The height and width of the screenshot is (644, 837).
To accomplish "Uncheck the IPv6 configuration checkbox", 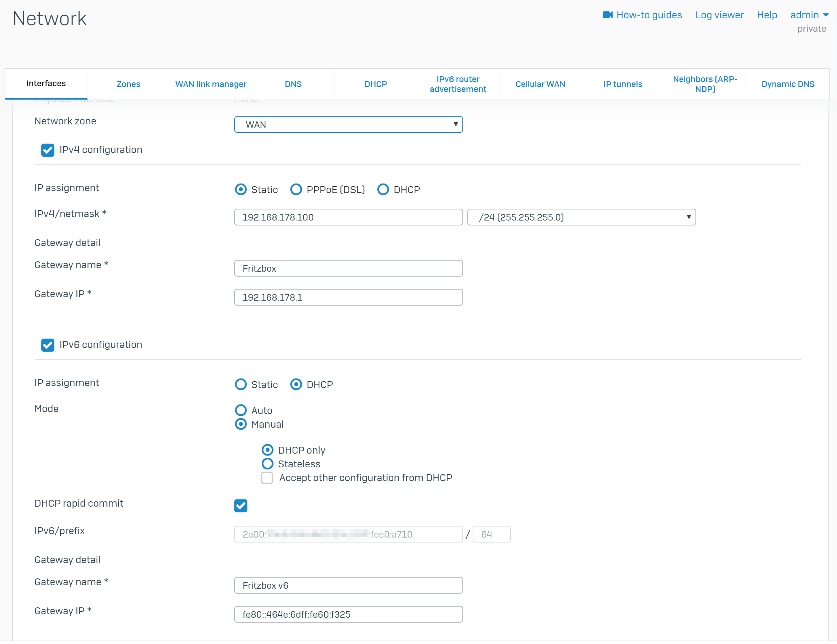I will click(48, 345).
